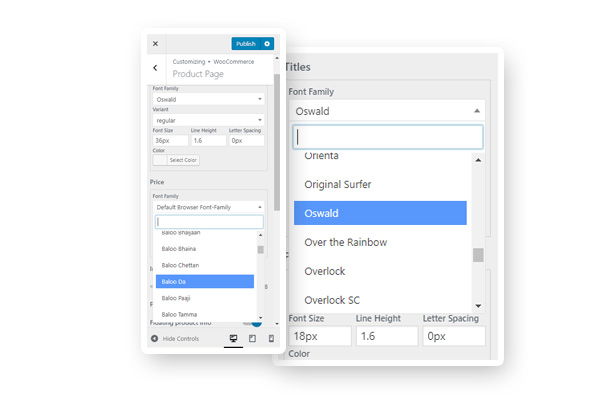
Task: Switch to tablet preview icon
Action: click(253, 338)
